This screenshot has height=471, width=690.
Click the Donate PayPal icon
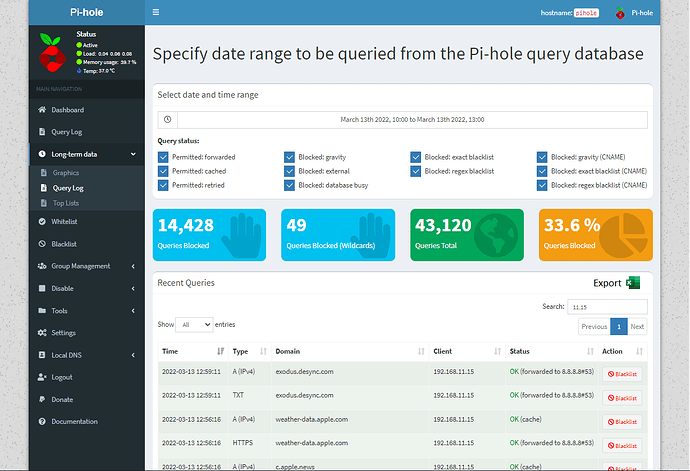42,399
